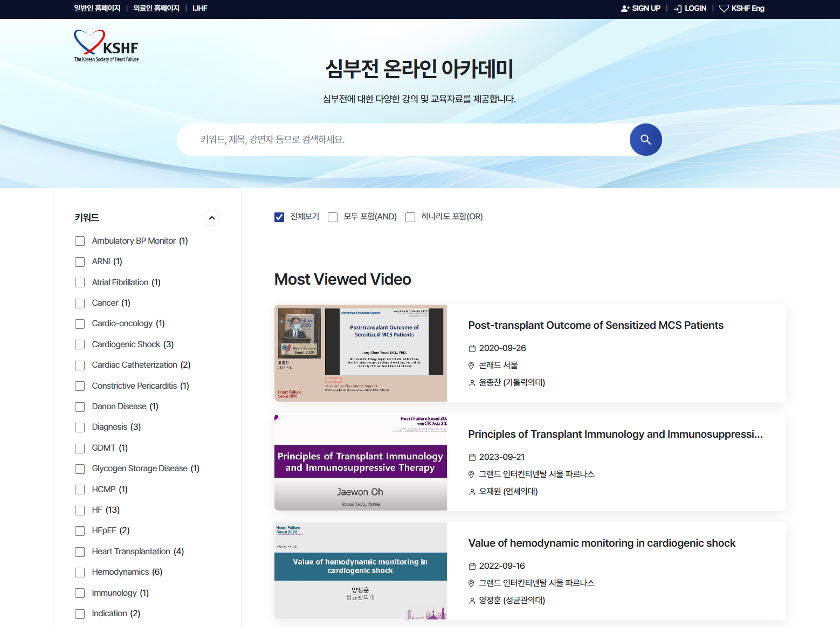Tick the Heart Transplantation keyword checkbox
The width and height of the screenshot is (840, 627).
[x=80, y=552]
